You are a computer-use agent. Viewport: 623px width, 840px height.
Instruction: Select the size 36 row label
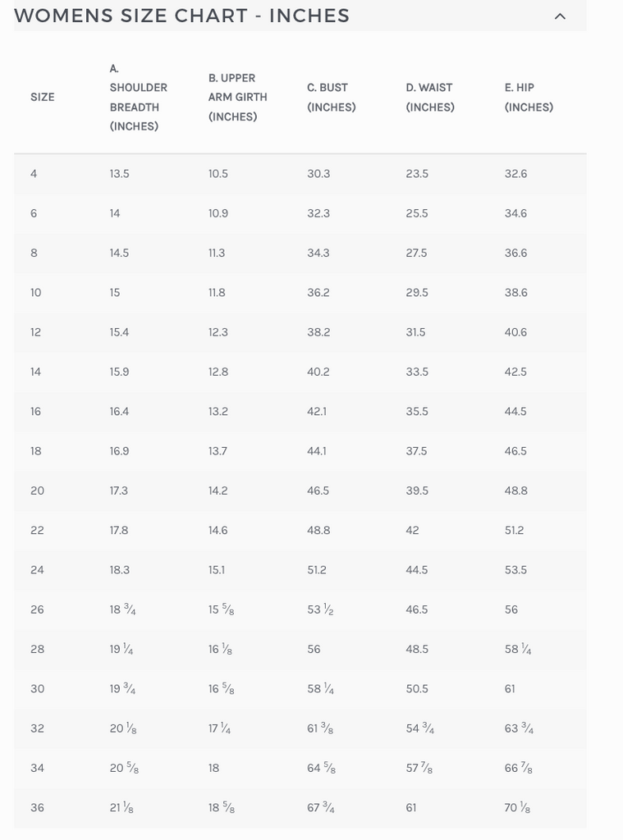[x=37, y=808]
